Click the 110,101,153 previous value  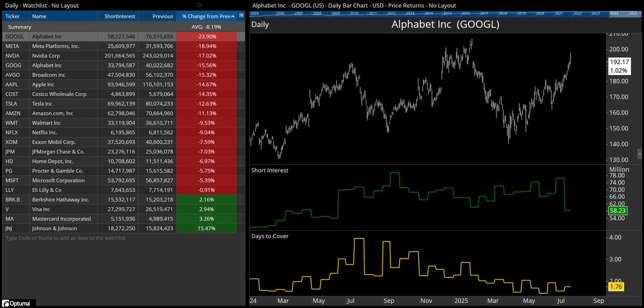157,84
